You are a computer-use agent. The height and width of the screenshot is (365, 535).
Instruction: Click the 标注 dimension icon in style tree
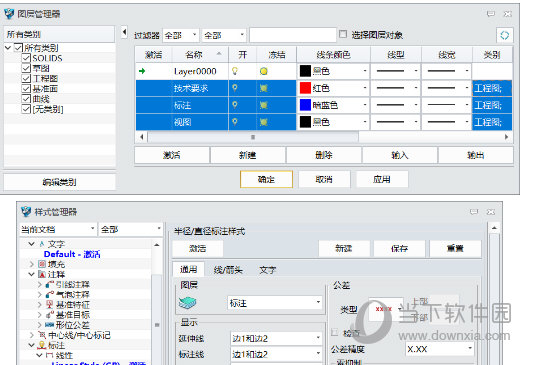pyautogui.click(x=42, y=345)
